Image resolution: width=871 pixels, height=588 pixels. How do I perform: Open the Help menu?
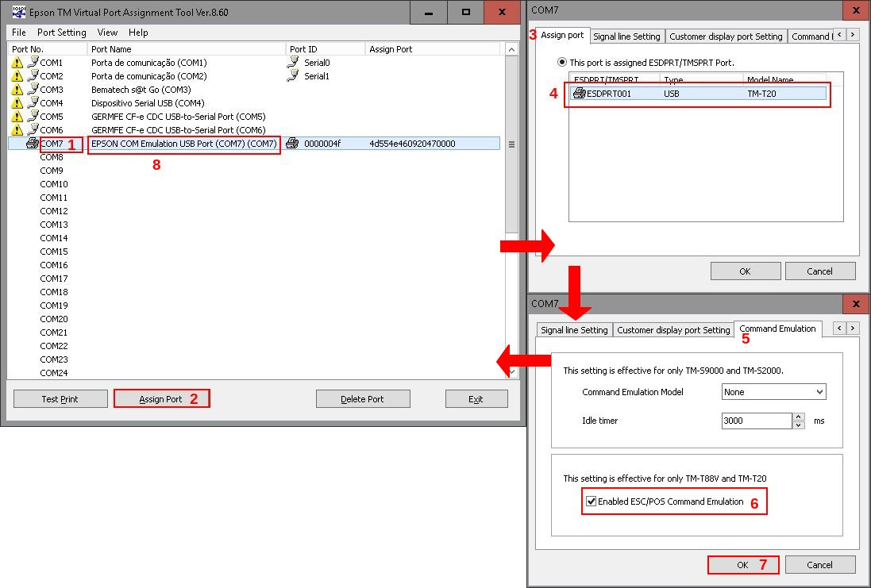(138, 33)
